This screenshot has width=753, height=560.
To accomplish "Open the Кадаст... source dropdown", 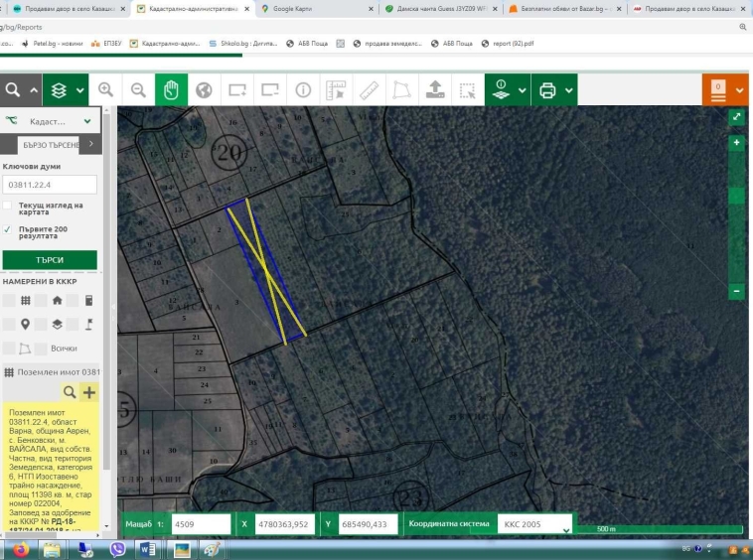I will (x=50, y=121).
